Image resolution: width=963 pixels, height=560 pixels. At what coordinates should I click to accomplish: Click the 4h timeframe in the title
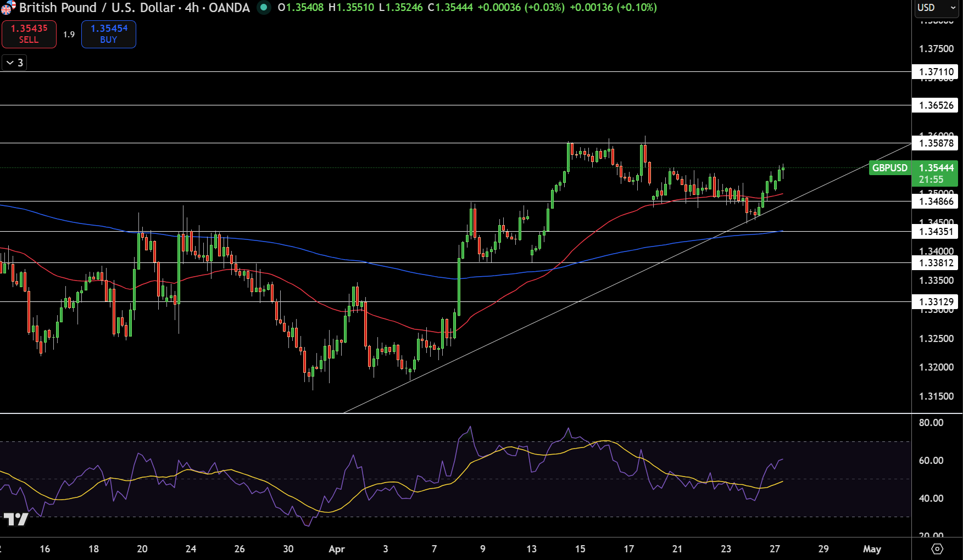(192, 8)
